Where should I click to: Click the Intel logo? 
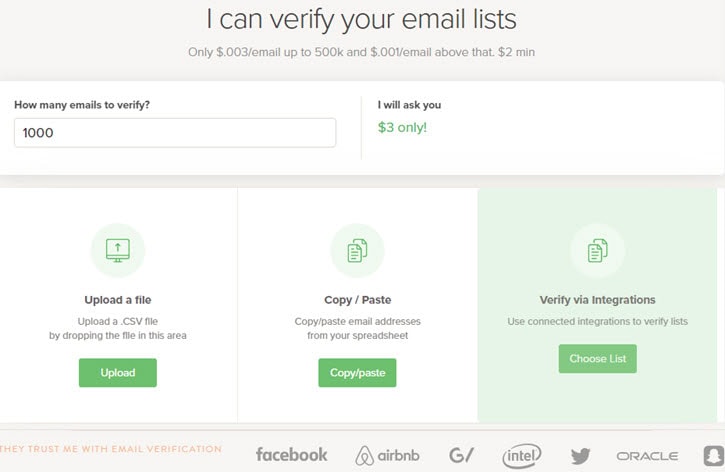tap(522, 455)
